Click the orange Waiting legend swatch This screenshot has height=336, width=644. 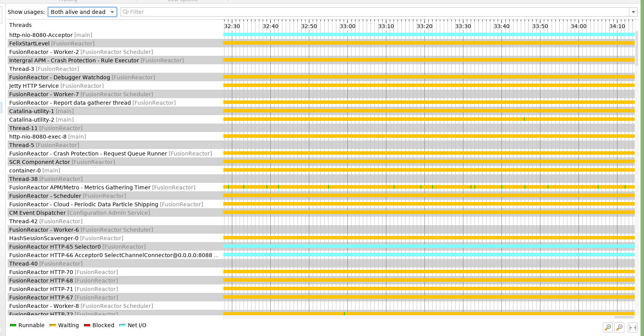coord(53,325)
